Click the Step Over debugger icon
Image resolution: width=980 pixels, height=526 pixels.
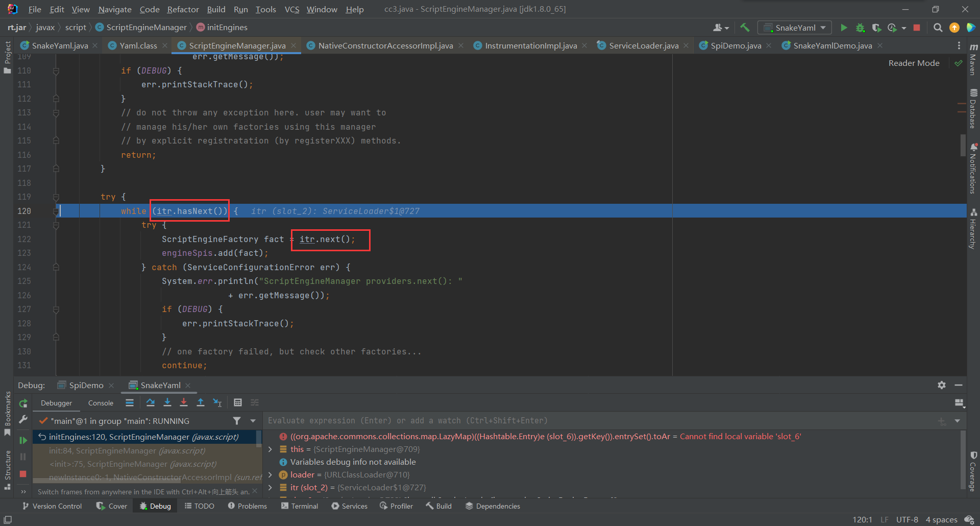[150, 402]
